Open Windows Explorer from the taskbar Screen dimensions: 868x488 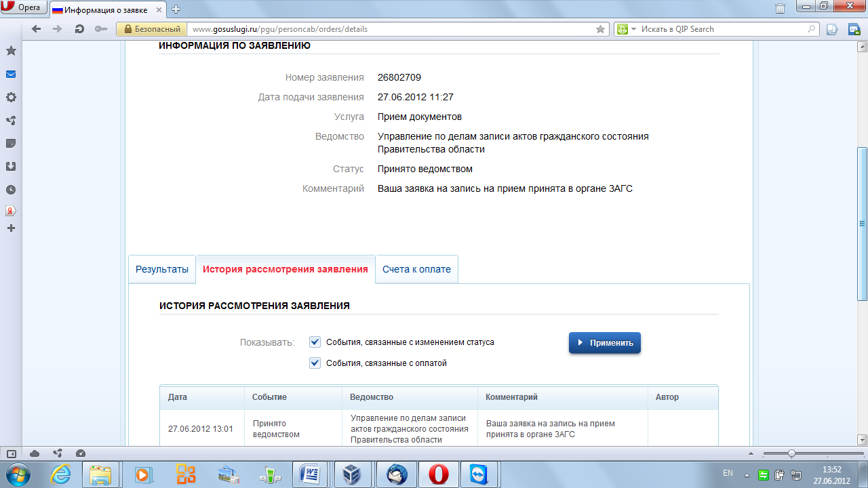100,474
